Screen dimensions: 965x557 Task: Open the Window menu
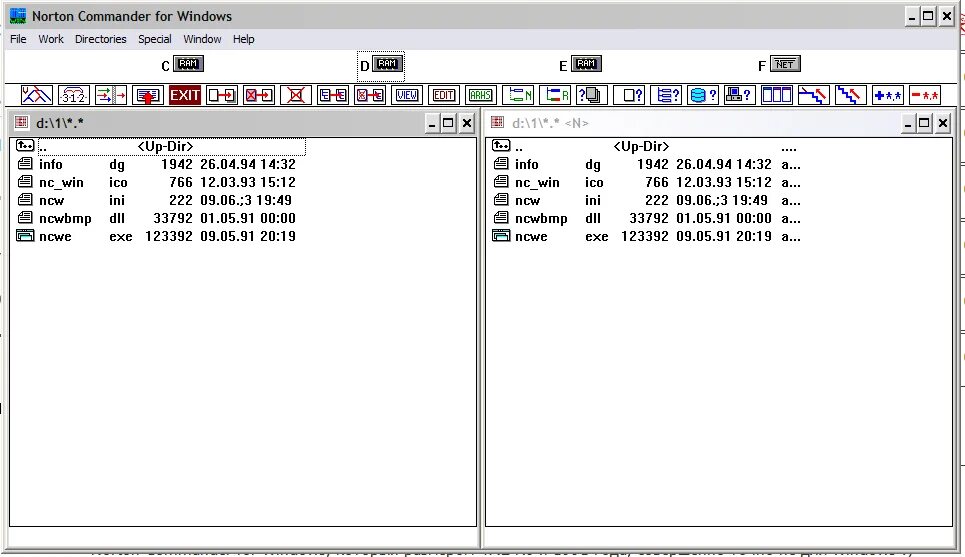pyautogui.click(x=202, y=39)
